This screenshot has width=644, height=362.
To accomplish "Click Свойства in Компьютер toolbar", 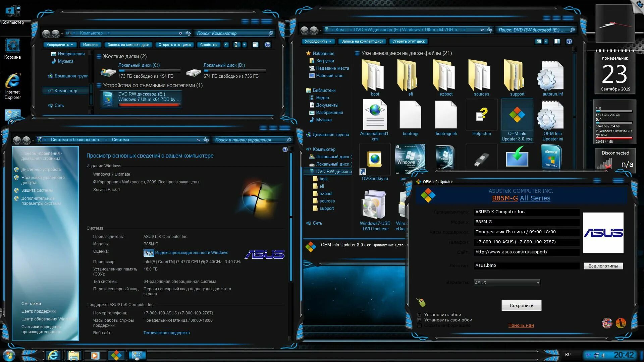I will (209, 45).
